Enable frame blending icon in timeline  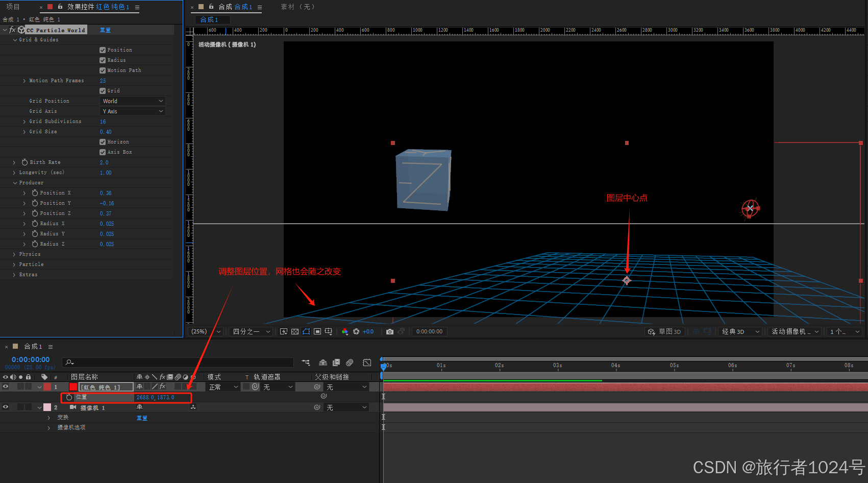tap(336, 363)
